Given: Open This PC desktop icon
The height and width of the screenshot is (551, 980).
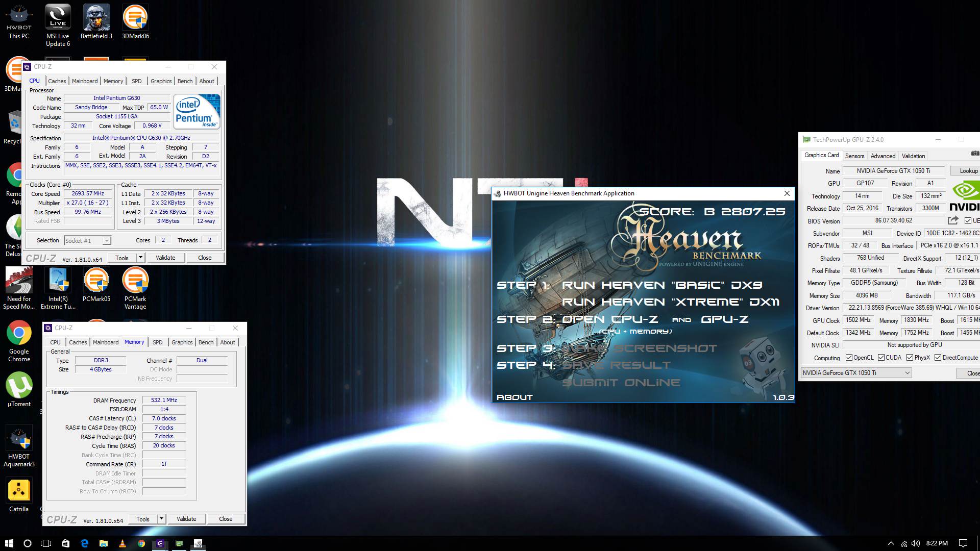Looking at the screenshot, I should click(x=19, y=21).
